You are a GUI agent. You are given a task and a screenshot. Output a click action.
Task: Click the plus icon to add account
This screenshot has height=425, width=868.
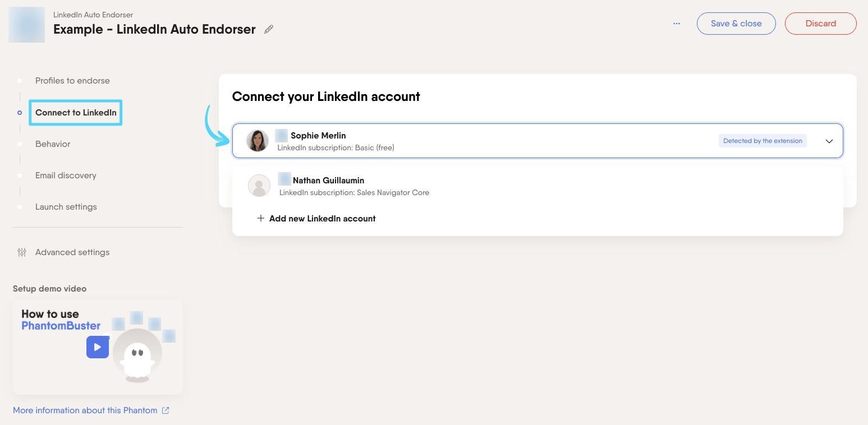[260, 219]
